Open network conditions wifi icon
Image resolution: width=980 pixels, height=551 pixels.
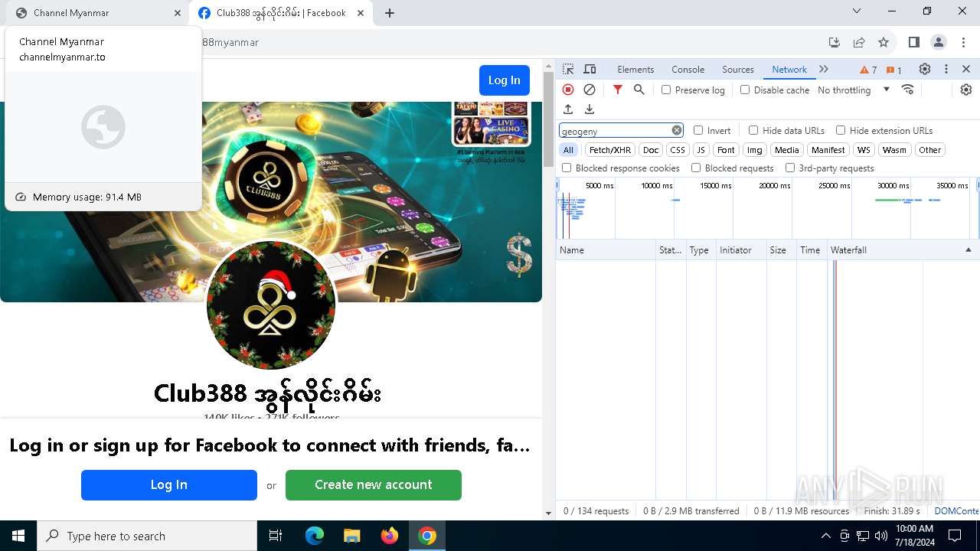coord(908,90)
